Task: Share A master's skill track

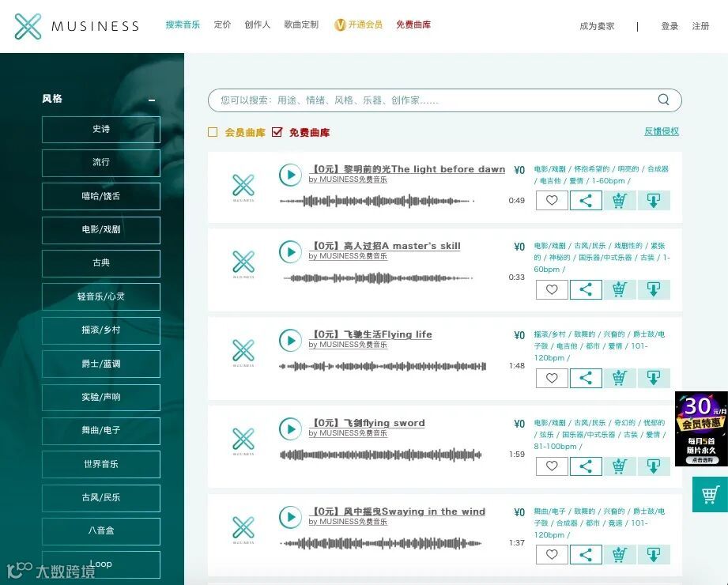Action: (586, 289)
